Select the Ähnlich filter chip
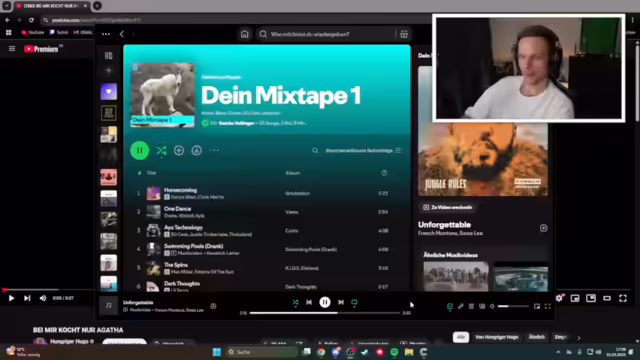640x360 pixels. 536,337
